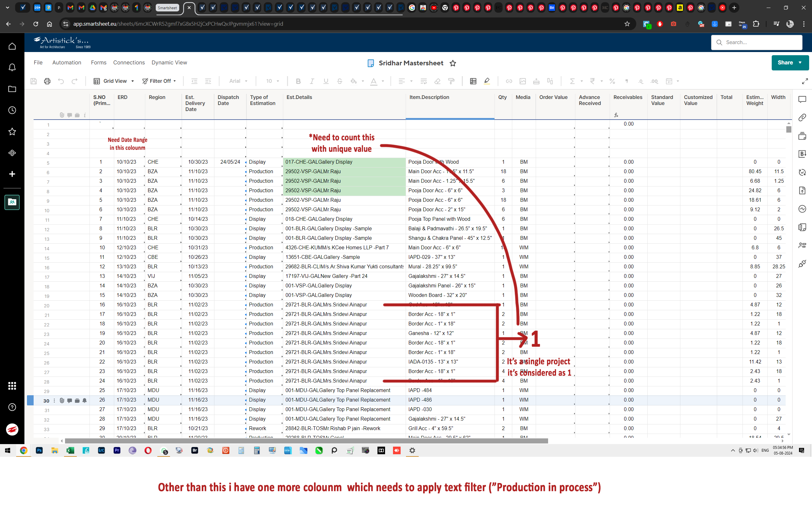Open Browse folder in sidebar
Viewport: 812px width, 518px height.
[12, 89]
